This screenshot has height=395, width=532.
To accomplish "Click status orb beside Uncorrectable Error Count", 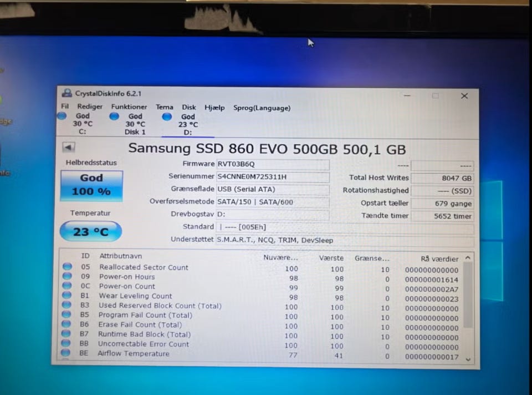I will click(66, 343).
